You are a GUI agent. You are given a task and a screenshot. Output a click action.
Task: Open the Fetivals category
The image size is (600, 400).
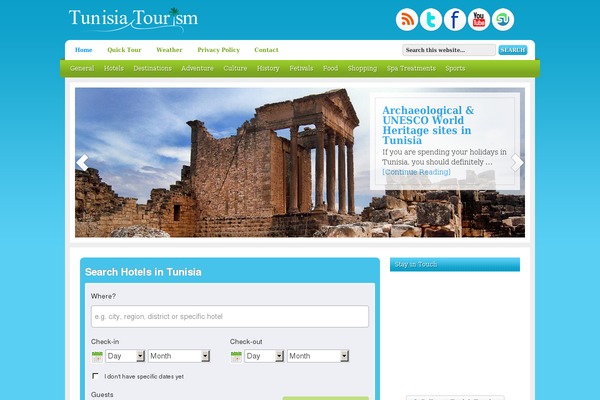coord(301,68)
